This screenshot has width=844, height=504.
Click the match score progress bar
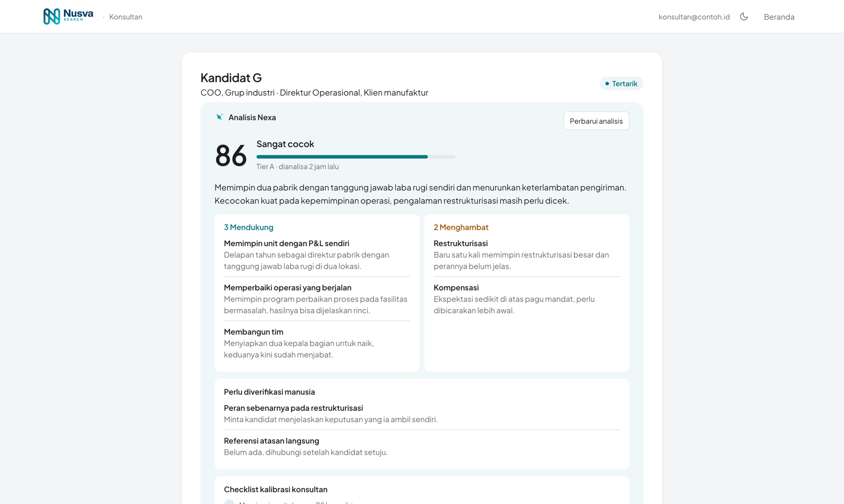tap(356, 157)
